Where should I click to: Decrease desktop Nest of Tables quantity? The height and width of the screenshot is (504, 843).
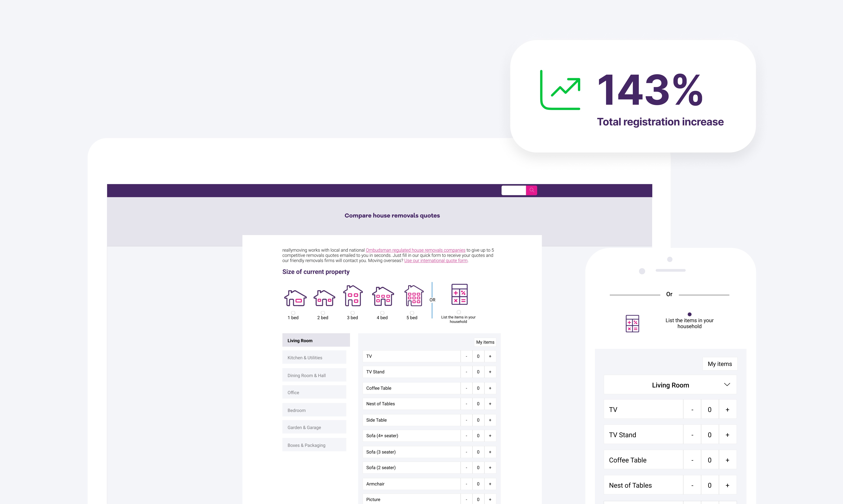tap(467, 404)
